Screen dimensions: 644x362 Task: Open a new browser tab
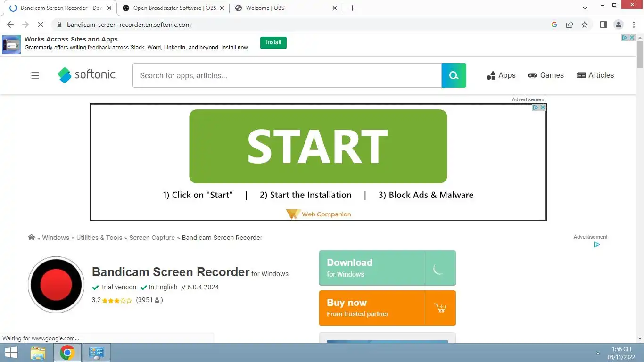353,8
